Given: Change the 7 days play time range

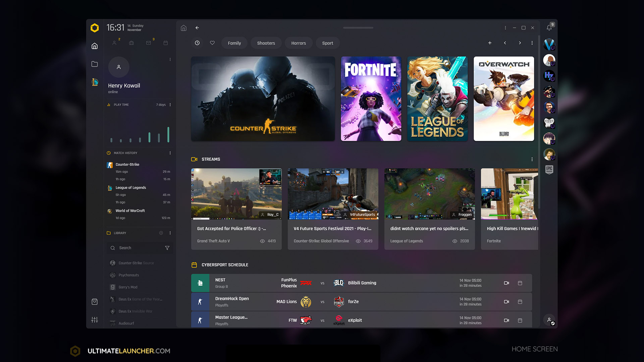Looking at the screenshot, I should click(161, 105).
